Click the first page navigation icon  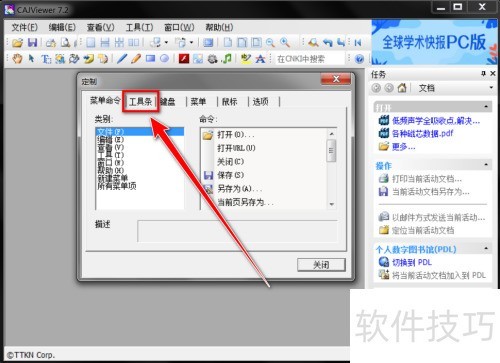[x=358, y=43]
